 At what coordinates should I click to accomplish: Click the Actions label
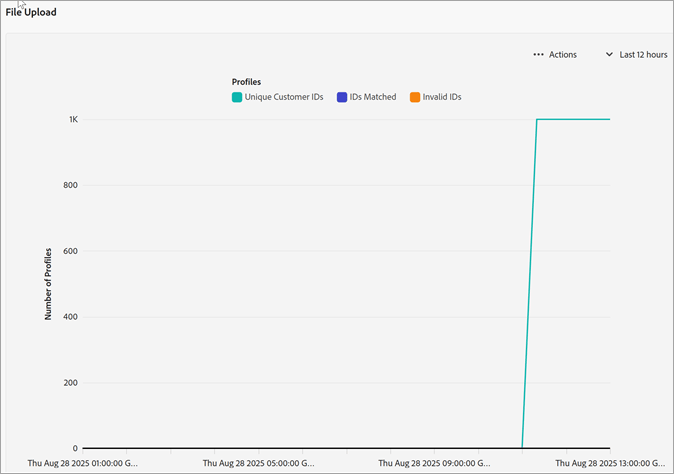pyautogui.click(x=563, y=55)
